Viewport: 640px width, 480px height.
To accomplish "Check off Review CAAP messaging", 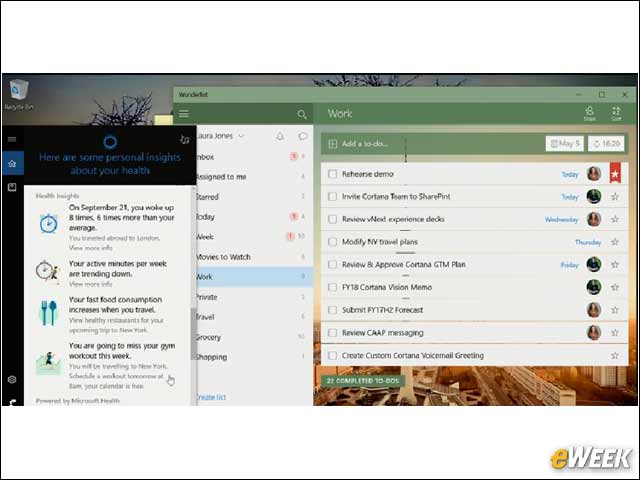I will (x=333, y=333).
